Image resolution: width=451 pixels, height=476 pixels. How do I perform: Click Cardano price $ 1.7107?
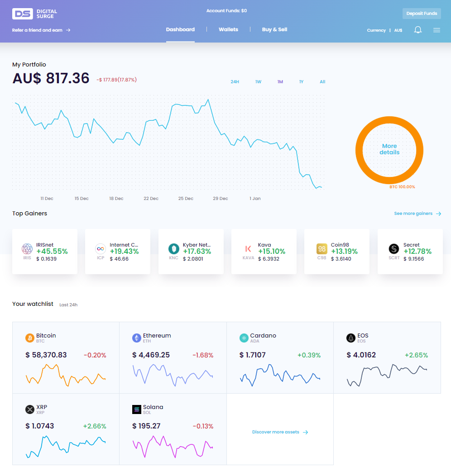[x=252, y=355]
